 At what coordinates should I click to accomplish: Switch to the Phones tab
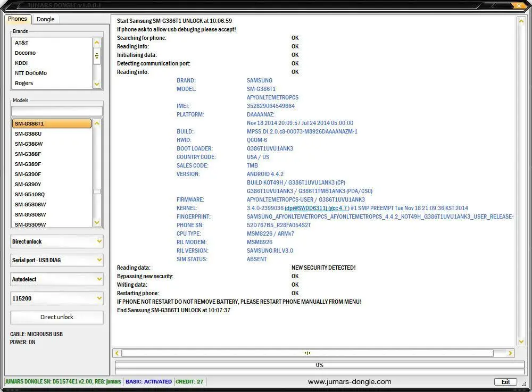click(x=18, y=19)
